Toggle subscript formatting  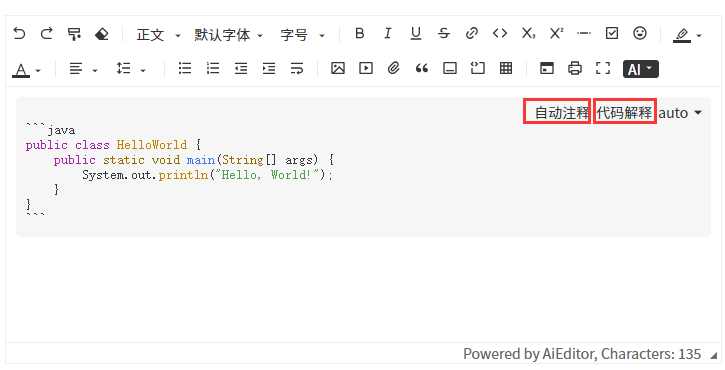click(x=528, y=33)
